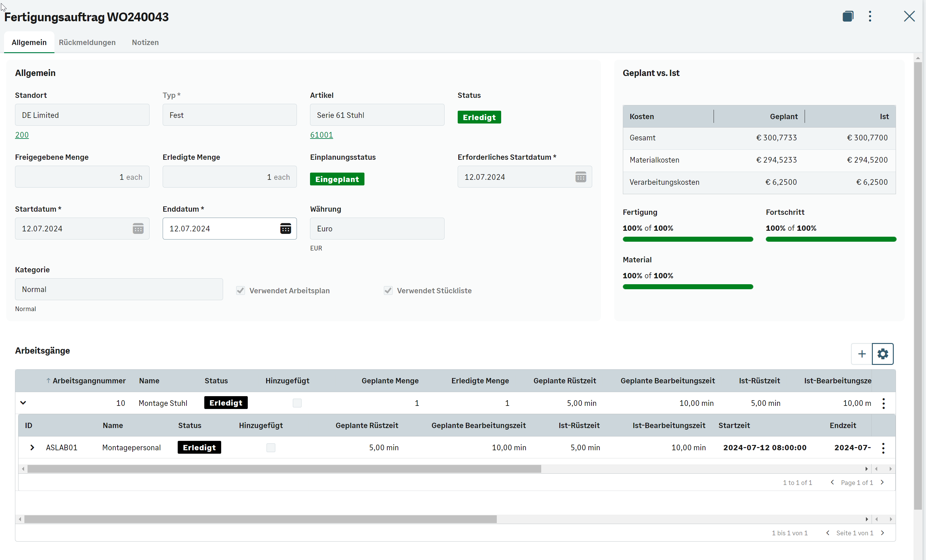Switch to the Rückmeldungen tab

87,43
